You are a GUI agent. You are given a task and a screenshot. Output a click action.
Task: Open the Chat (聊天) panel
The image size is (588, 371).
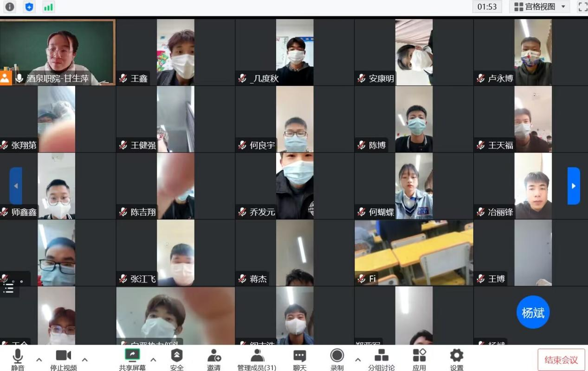click(x=300, y=359)
